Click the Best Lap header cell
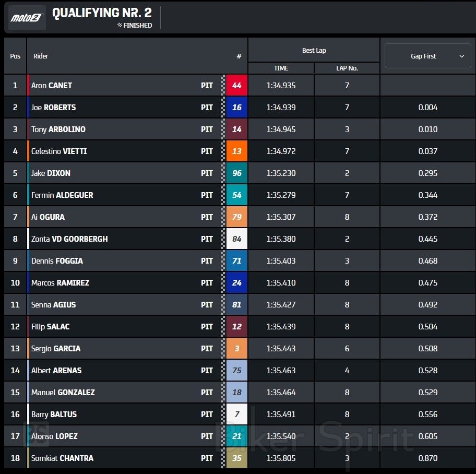Viewport: 476px width, 474px height. tap(314, 51)
